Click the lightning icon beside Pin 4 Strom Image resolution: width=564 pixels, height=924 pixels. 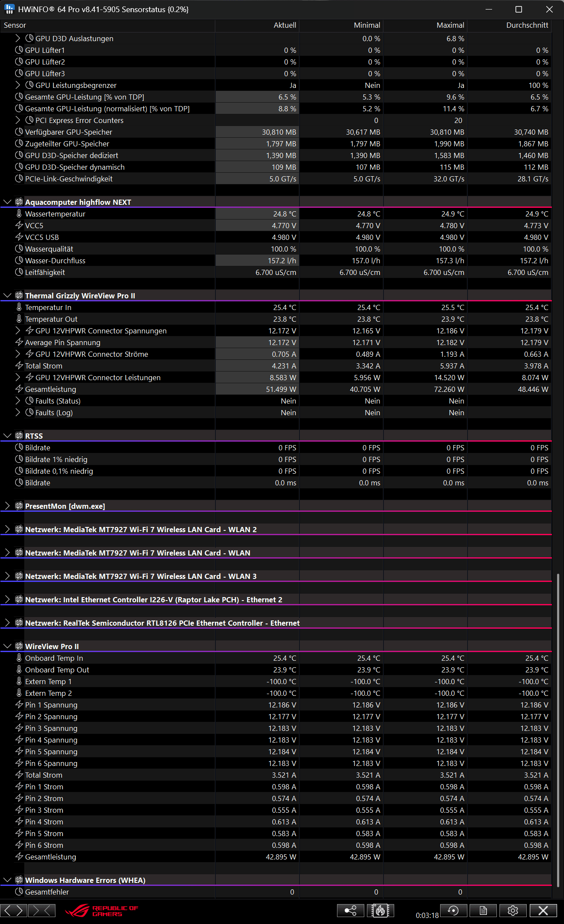click(x=19, y=821)
